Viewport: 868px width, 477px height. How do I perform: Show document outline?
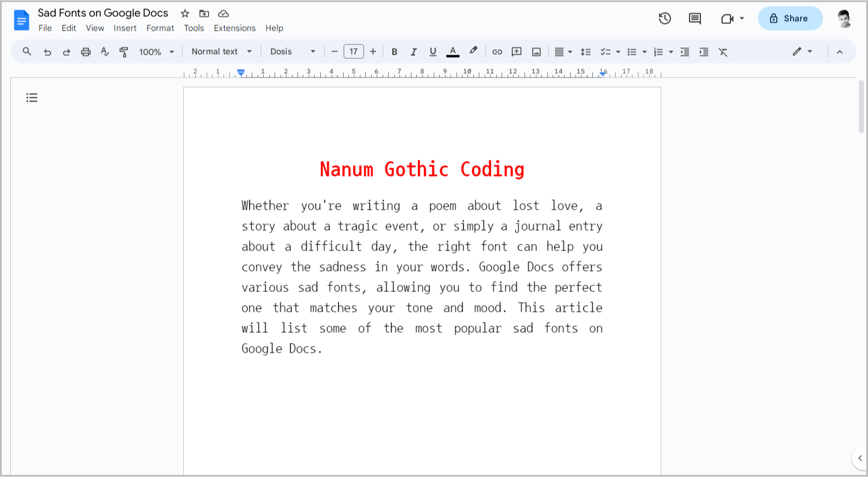(32, 97)
